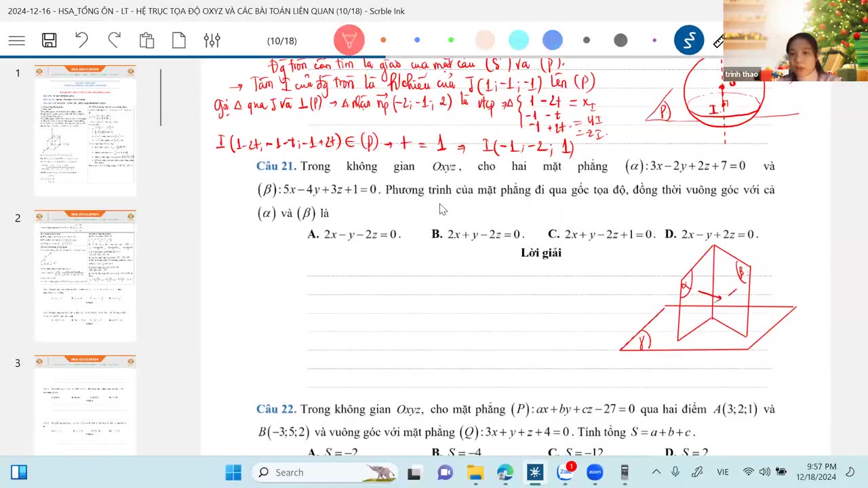Screen dimensions: 868x488
Task: Select the tiny purple pen dot
Action: (654, 41)
